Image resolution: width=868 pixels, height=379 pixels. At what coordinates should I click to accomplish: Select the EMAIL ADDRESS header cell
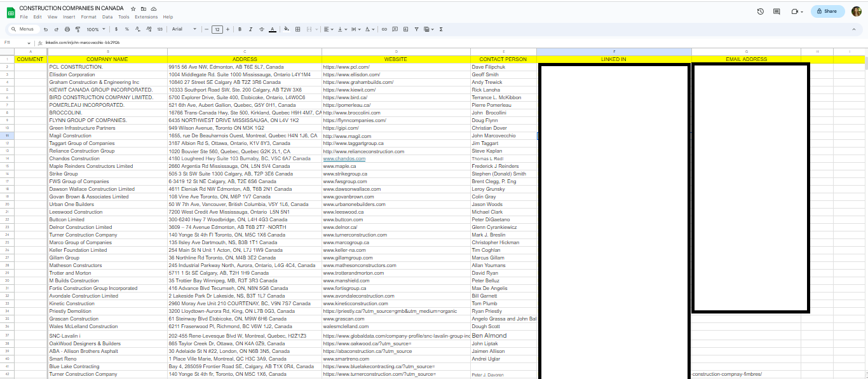[746, 59]
